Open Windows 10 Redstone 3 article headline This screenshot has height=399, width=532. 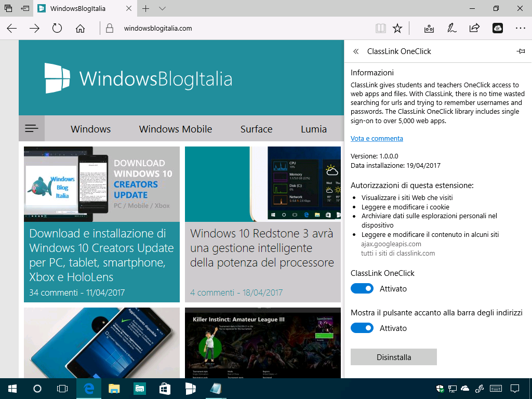coord(262,248)
